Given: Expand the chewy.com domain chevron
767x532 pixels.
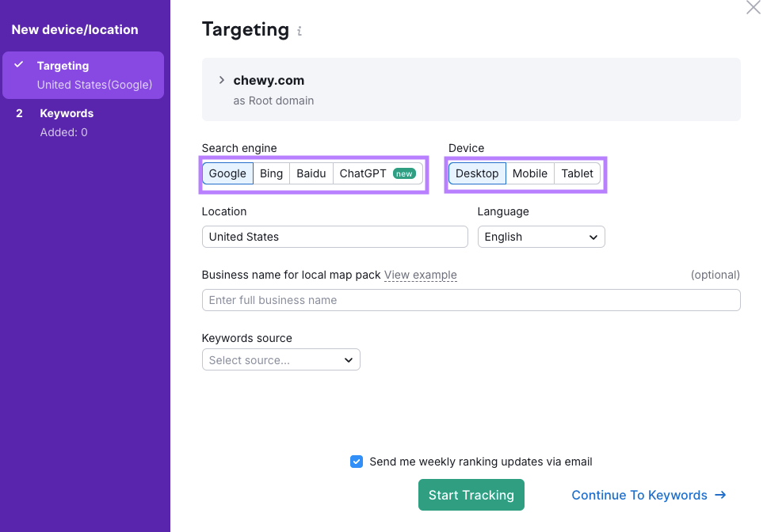Looking at the screenshot, I should click(x=222, y=80).
